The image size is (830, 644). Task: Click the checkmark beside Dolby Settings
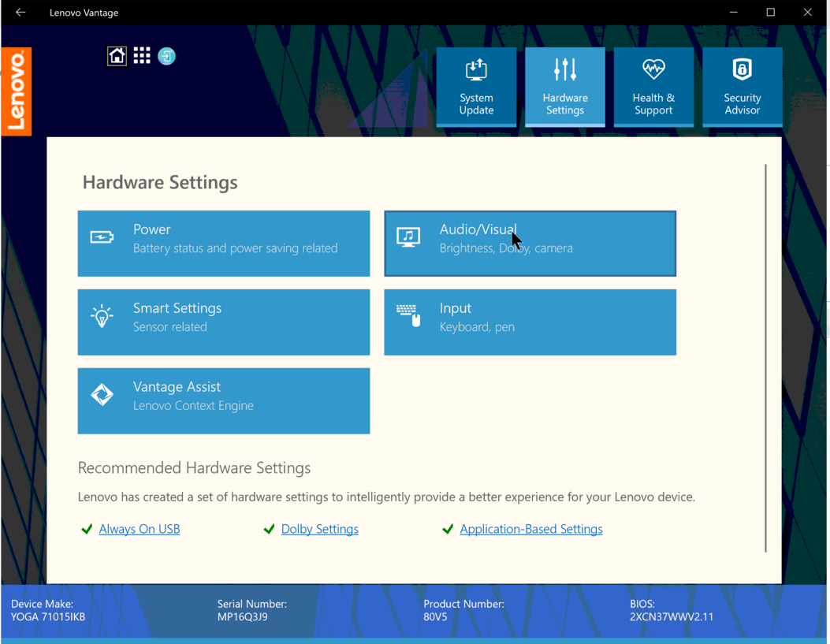tap(269, 529)
